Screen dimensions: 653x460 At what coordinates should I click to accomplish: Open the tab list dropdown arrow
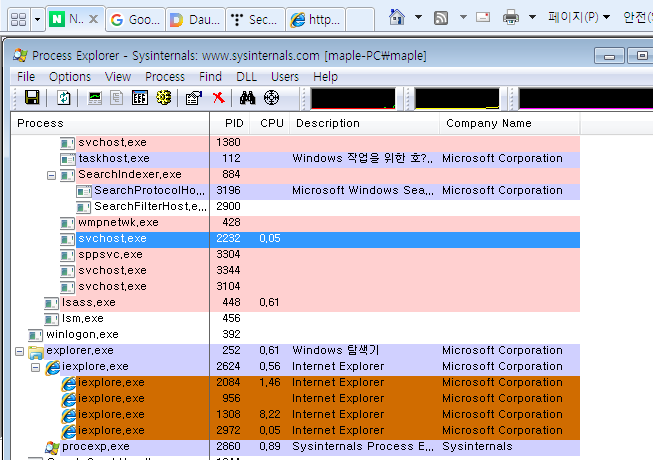[x=37, y=19]
